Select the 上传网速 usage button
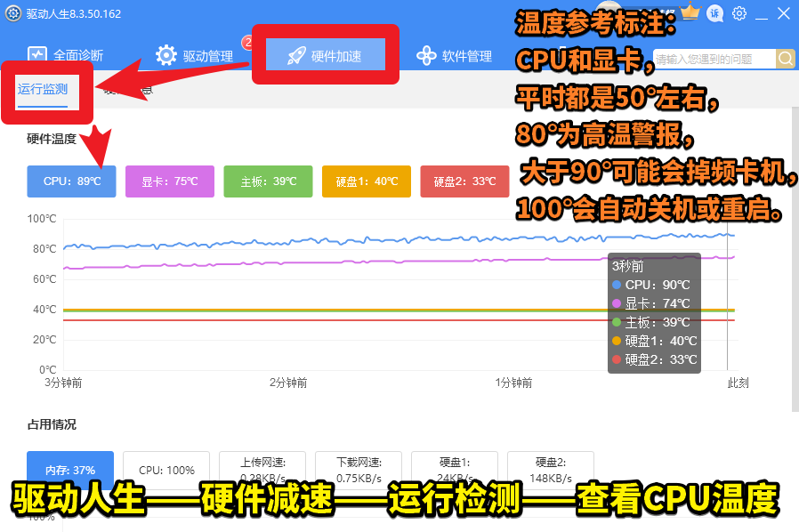Image resolution: width=799 pixels, height=532 pixels. point(262,470)
